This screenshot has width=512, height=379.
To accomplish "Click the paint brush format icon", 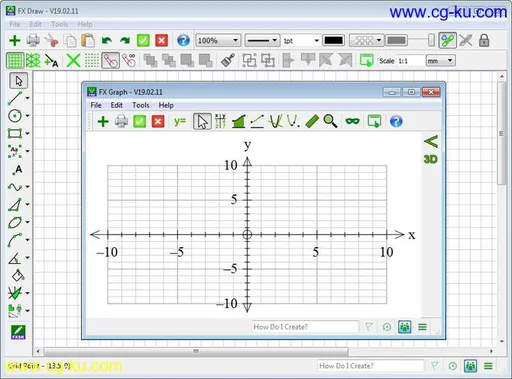I will (228, 61).
